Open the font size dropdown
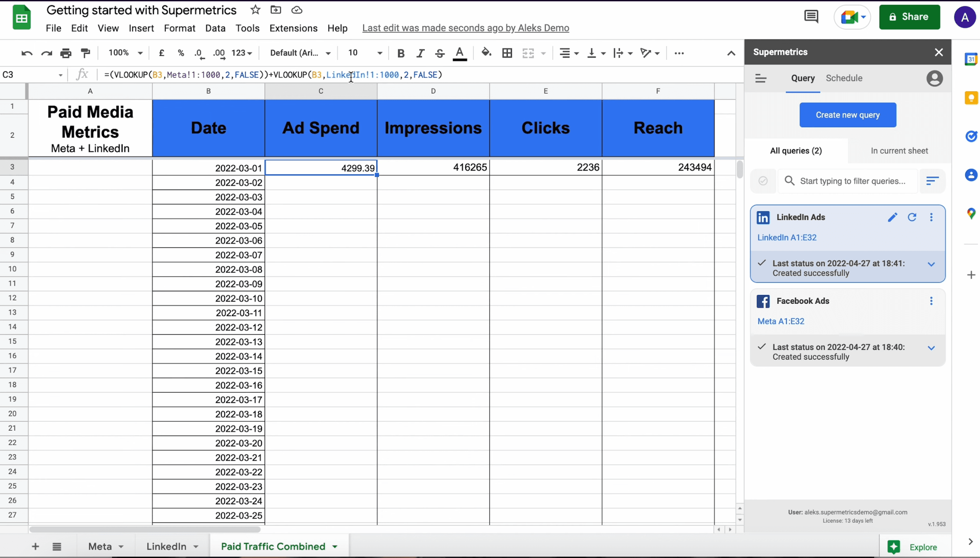 (x=365, y=53)
